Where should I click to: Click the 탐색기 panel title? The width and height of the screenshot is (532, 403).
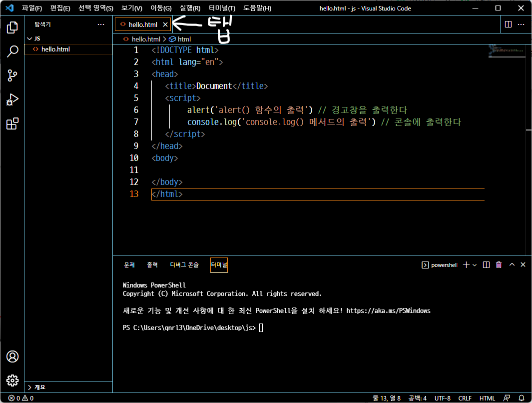43,24
